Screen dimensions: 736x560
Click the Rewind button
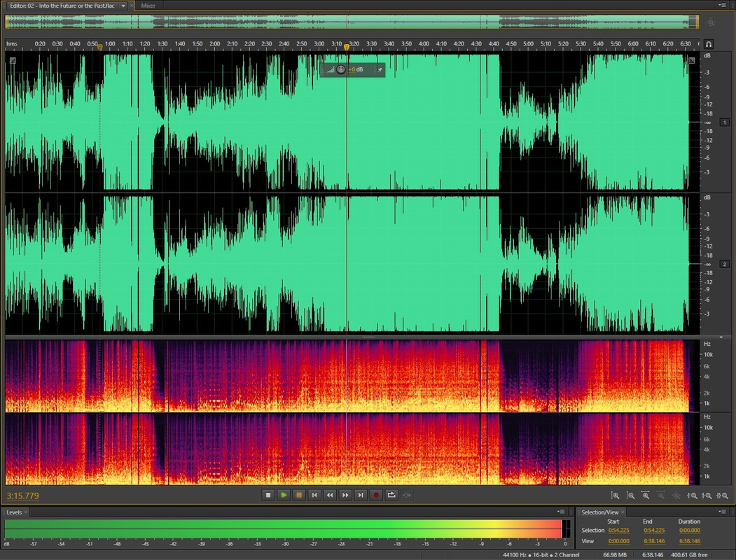tap(330, 495)
